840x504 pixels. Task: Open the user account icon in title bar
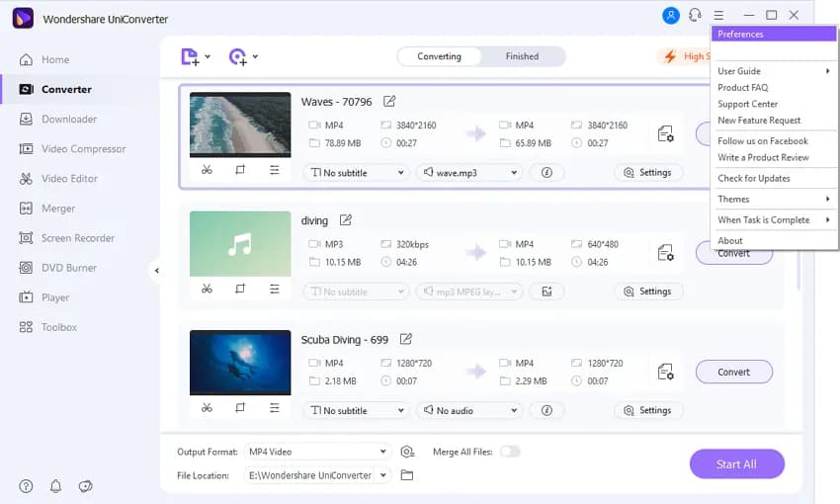671,15
